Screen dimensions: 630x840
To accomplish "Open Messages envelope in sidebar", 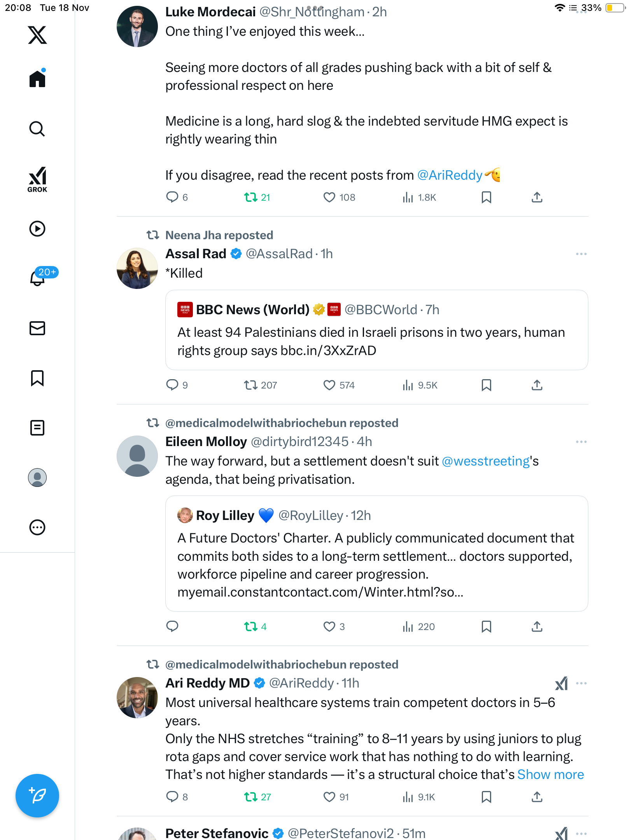I will point(37,328).
